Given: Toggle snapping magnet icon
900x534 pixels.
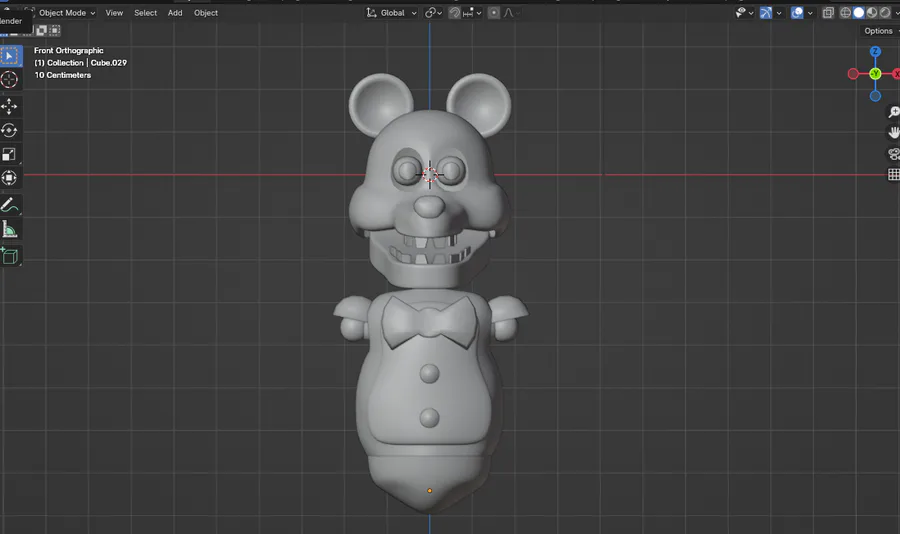Looking at the screenshot, I should pos(454,13).
